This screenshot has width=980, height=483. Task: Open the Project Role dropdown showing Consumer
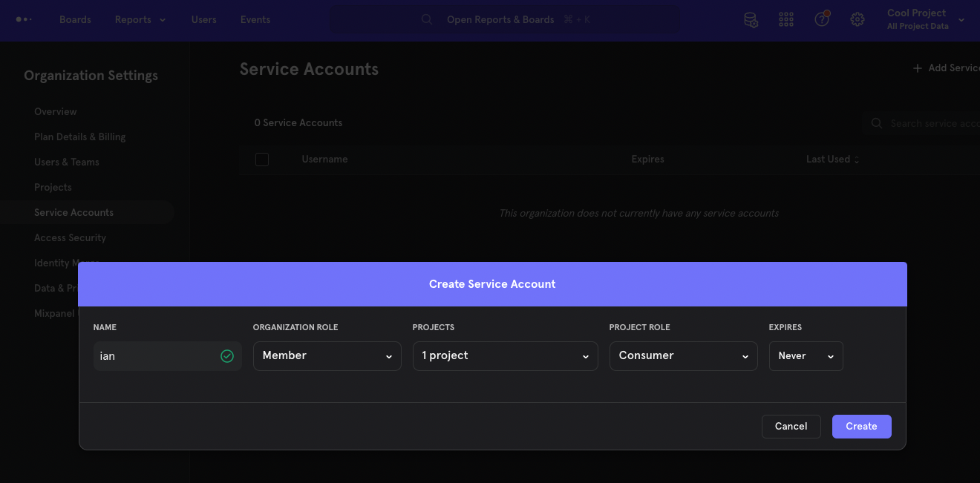click(x=683, y=356)
